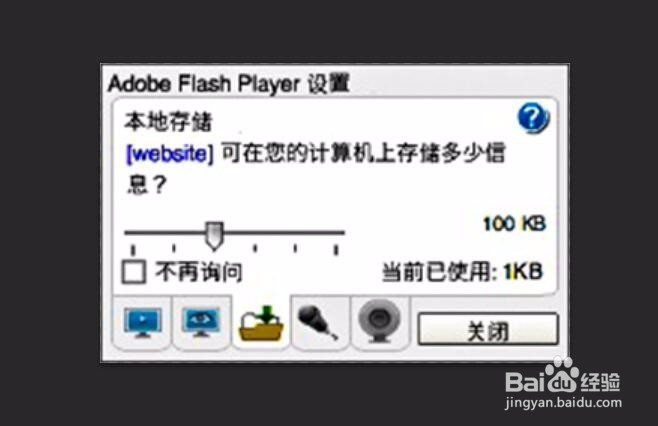
Task: Click the Baidu paw logo watermark
Action: coord(562,374)
